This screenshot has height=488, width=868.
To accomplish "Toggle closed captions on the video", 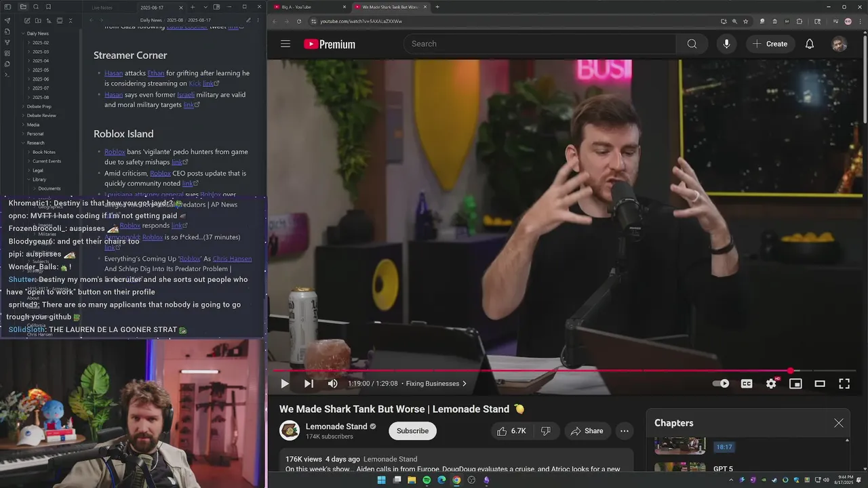I will pyautogui.click(x=747, y=384).
